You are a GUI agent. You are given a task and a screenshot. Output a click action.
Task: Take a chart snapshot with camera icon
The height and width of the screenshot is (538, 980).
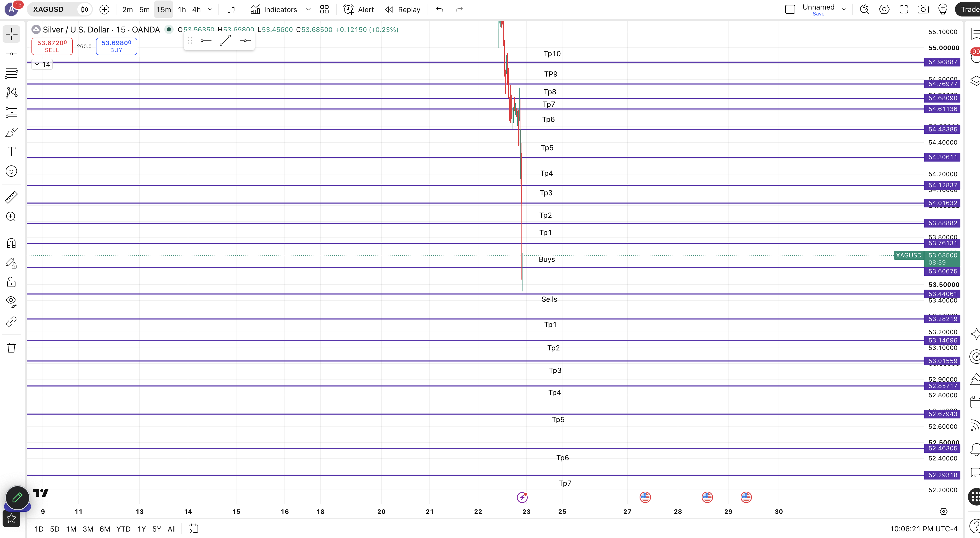923,10
